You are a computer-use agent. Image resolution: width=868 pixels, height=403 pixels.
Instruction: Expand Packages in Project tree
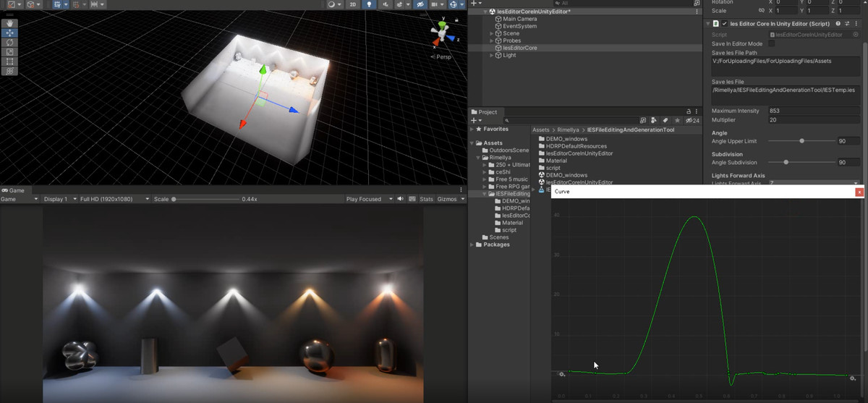(x=472, y=245)
